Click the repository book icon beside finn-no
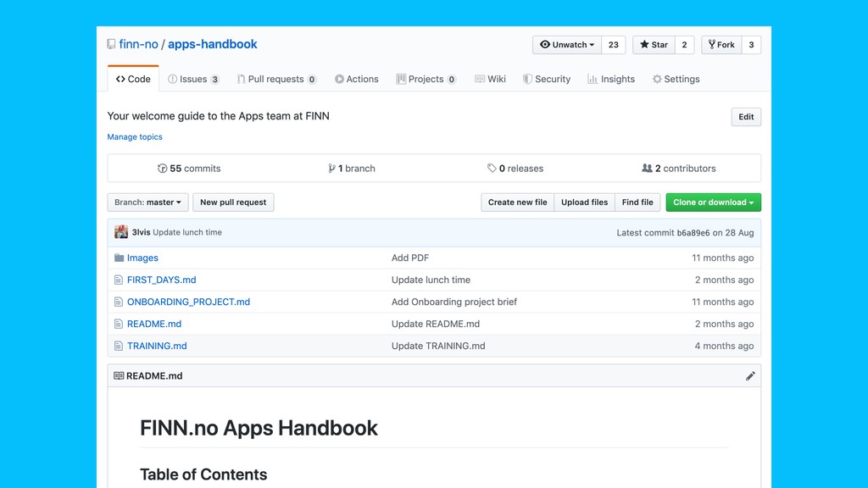868x488 pixels. point(111,44)
